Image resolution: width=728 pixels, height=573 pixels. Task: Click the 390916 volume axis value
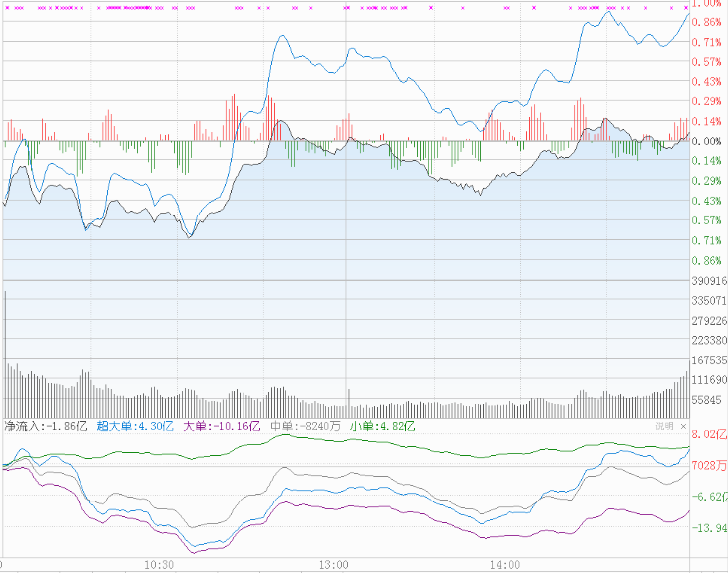pyautogui.click(x=709, y=281)
